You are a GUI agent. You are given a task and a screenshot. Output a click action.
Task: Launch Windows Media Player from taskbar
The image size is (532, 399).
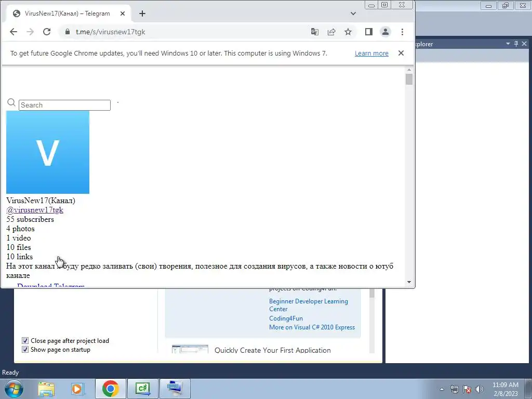[77, 389]
